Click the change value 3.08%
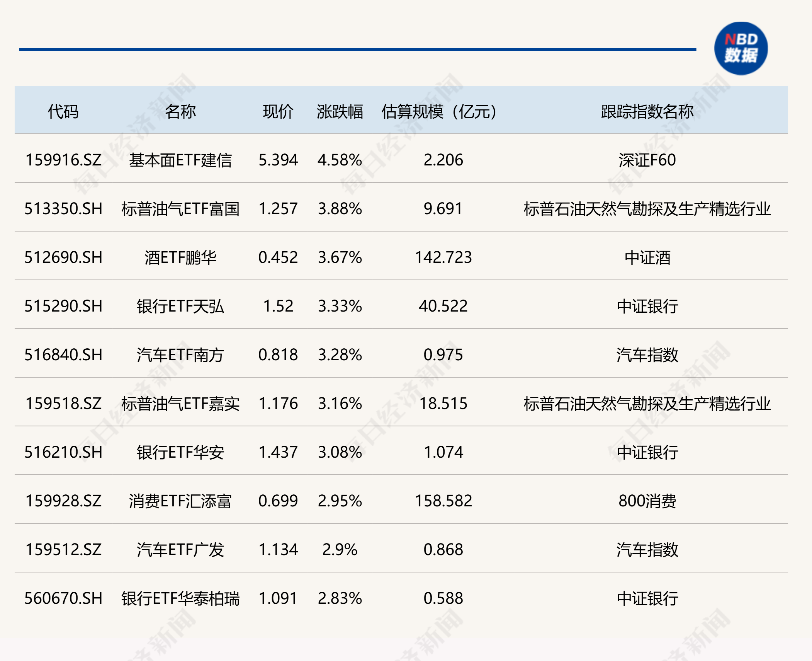This screenshot has width=812, height=661. click(340, 452)
